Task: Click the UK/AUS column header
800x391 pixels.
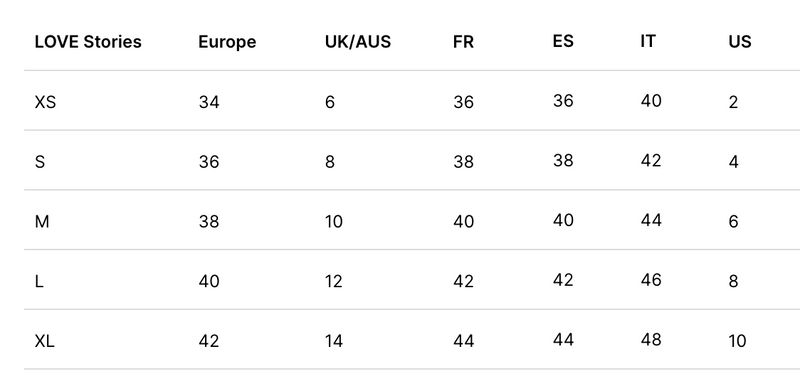Action: [358, 41]
